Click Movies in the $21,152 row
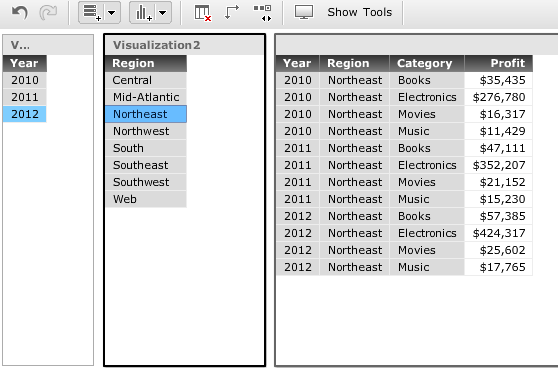 pos(427,182)
